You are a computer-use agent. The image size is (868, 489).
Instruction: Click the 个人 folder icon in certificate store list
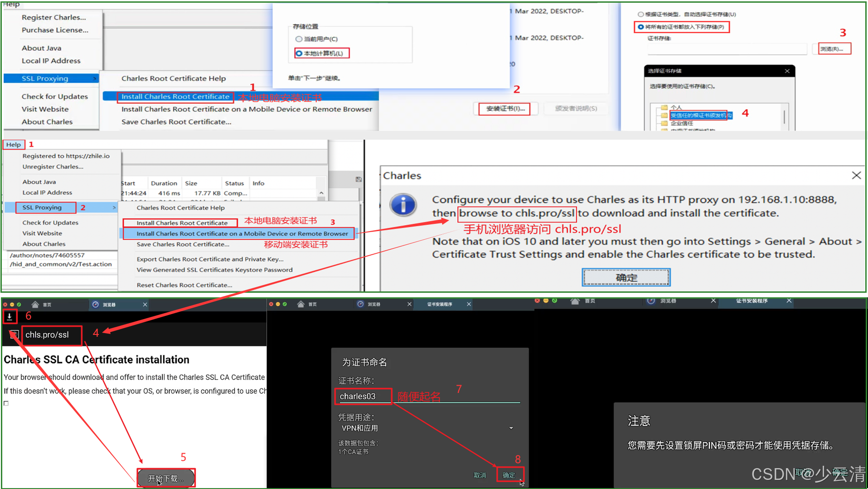(664, 107)
